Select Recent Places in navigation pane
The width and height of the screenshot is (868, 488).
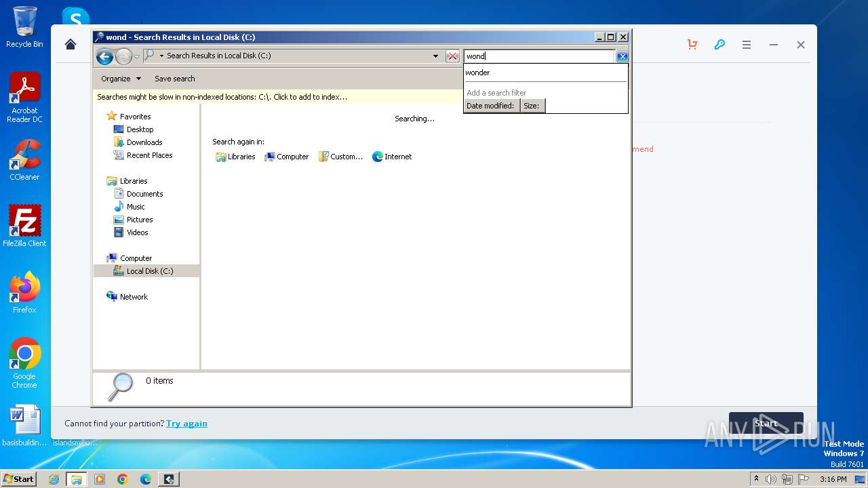(149, 155)
